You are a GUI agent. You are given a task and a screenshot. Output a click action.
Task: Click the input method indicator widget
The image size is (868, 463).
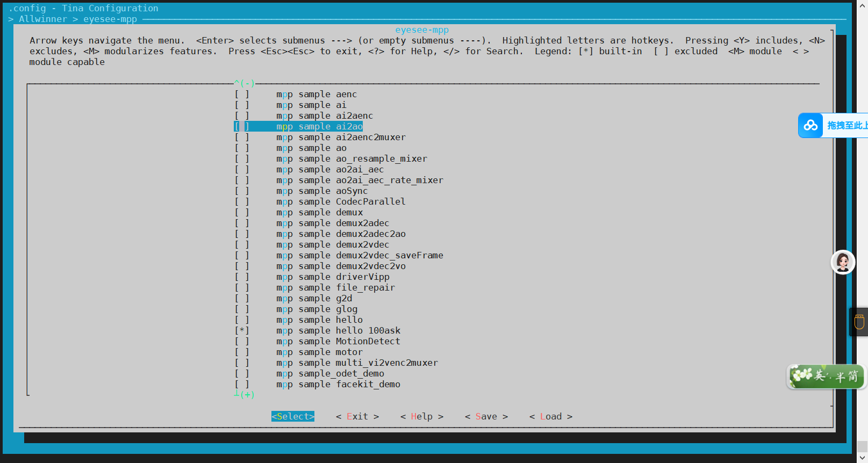[x=826, y=376]
